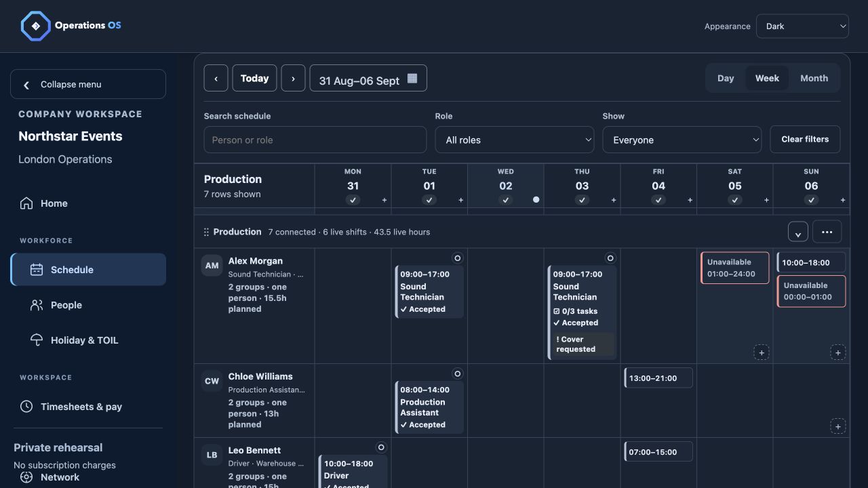The image size is (868, 488).
Task: Open the Show dropdown set to Everyone
Action: tap(682, 140)
